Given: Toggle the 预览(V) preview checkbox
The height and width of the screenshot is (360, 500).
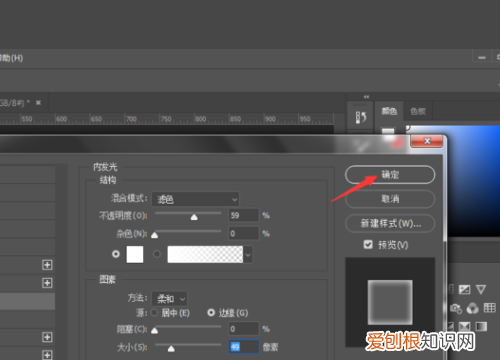Looking at the screenshot, I should pos(368,245).
